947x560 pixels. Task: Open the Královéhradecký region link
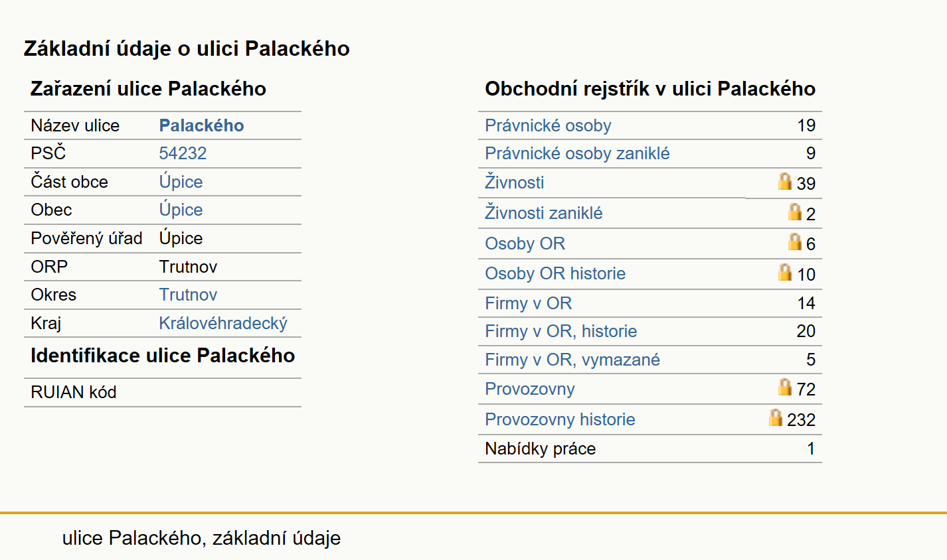click(x=223, y=323)
